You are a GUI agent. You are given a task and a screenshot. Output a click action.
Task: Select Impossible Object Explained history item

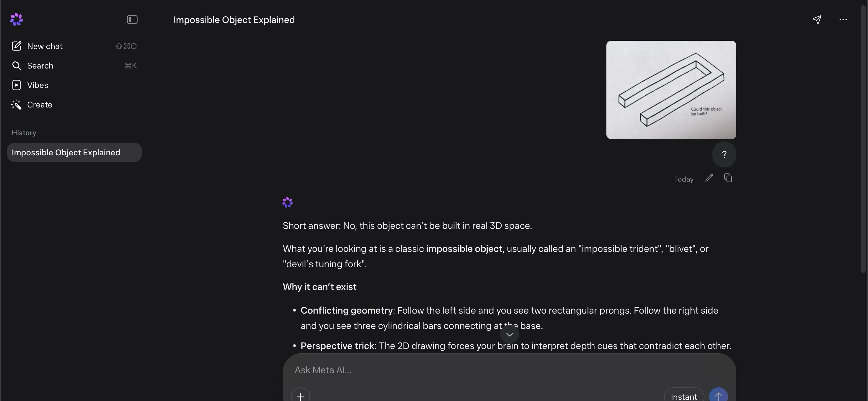pos(74,152)
